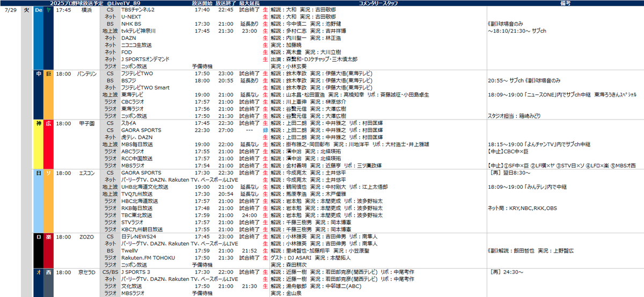Click the NHK BS channel cell
644x297 pixels.
pyautogui.click(x=130, y=24)
